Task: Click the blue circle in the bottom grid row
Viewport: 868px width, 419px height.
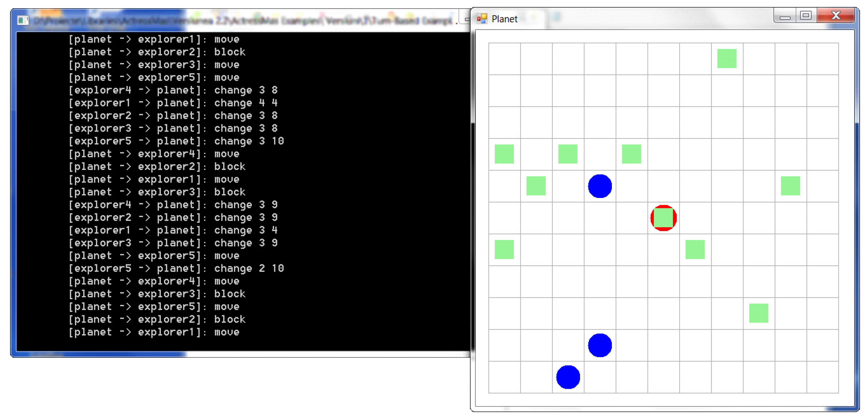Action: pos(568,377)
